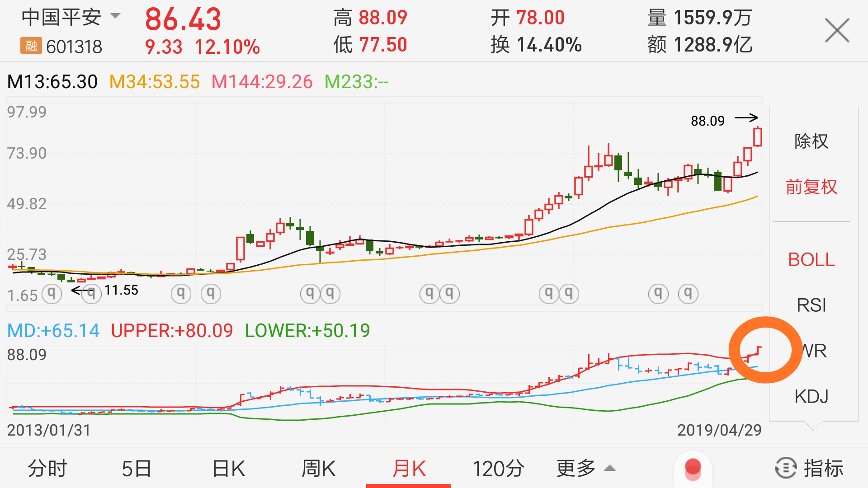Click the M233 moving average label
Screen dimensions: 868x488
357,82
